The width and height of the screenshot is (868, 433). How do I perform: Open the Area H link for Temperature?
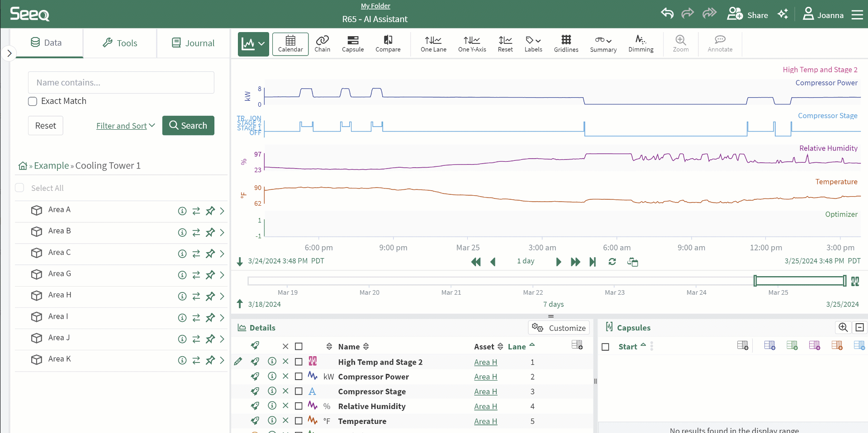485,421
